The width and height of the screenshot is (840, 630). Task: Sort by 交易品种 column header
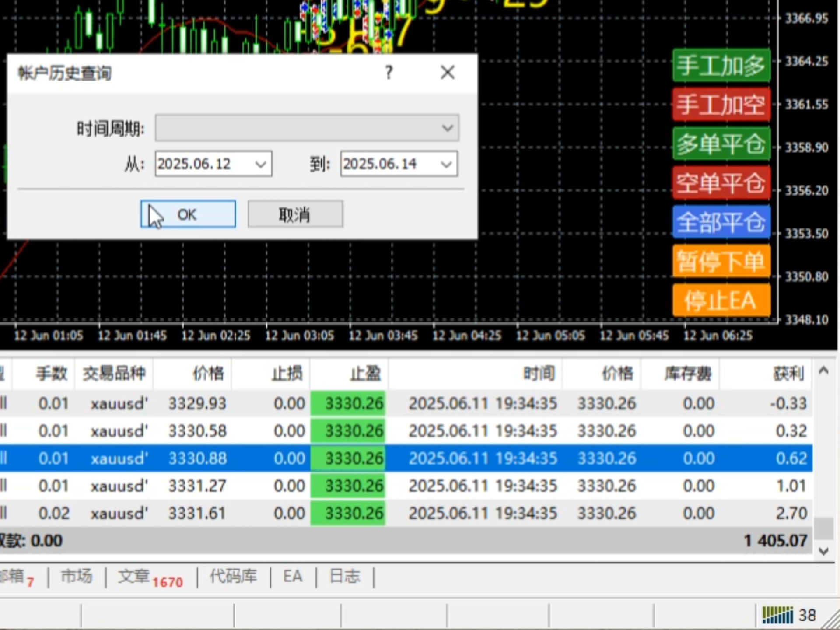tap(114, 374)
